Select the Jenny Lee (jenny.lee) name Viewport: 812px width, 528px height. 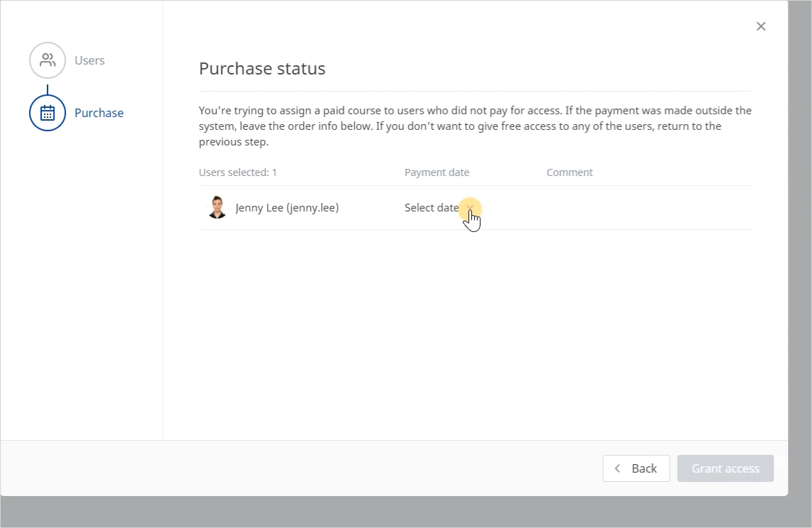(x=287, y=207)
